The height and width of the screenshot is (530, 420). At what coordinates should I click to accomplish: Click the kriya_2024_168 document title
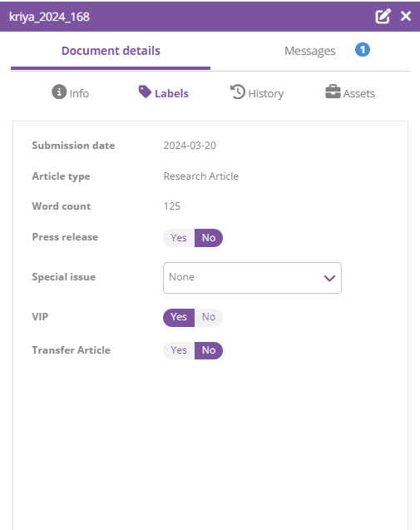tap(49, 17)
